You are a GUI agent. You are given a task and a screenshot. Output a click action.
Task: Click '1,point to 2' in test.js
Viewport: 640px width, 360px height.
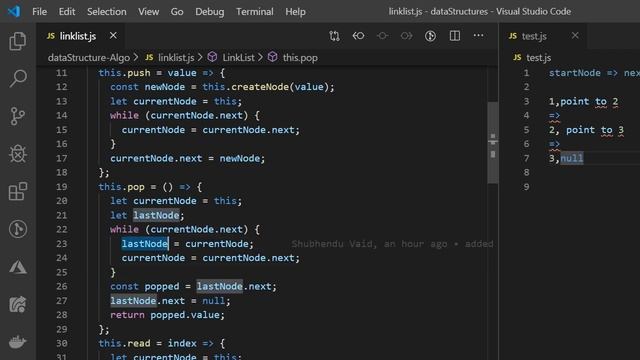pyautogui.click(x=583, y=101)
